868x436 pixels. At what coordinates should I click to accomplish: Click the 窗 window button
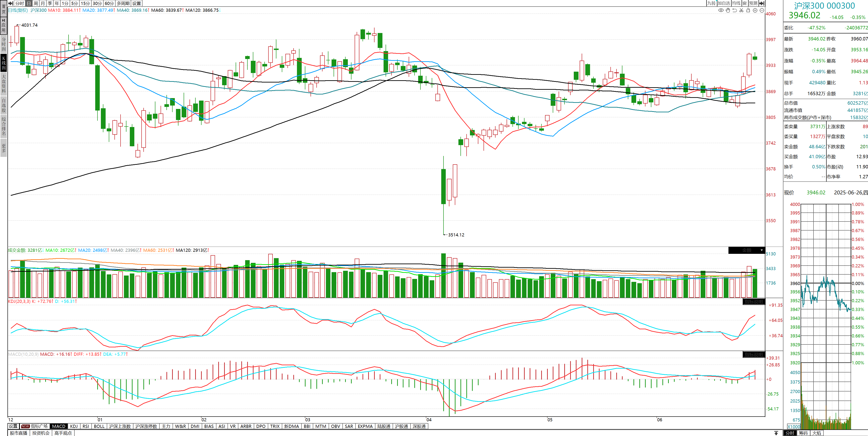pos(745,3)
